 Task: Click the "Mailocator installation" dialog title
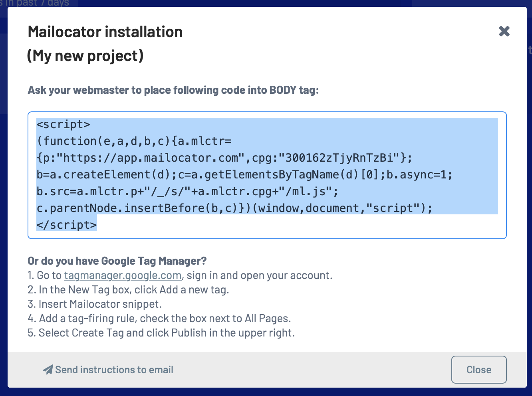pyautogui.click(x=105, y=32)
